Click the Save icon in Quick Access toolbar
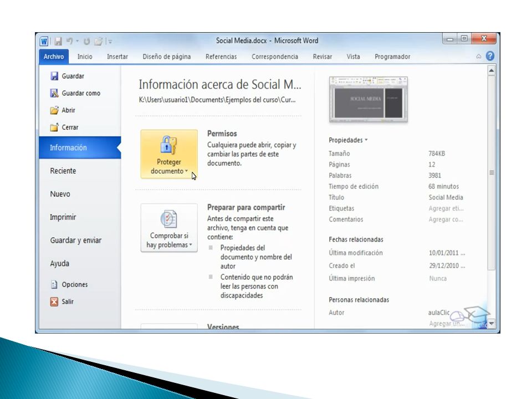The width and height of the screenshot is (532, 399). tap(58, 41)
